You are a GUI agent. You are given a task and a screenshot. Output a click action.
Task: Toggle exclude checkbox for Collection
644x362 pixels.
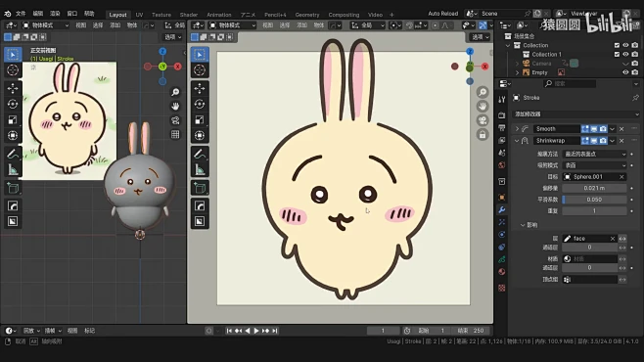click(x=617, y=45)
